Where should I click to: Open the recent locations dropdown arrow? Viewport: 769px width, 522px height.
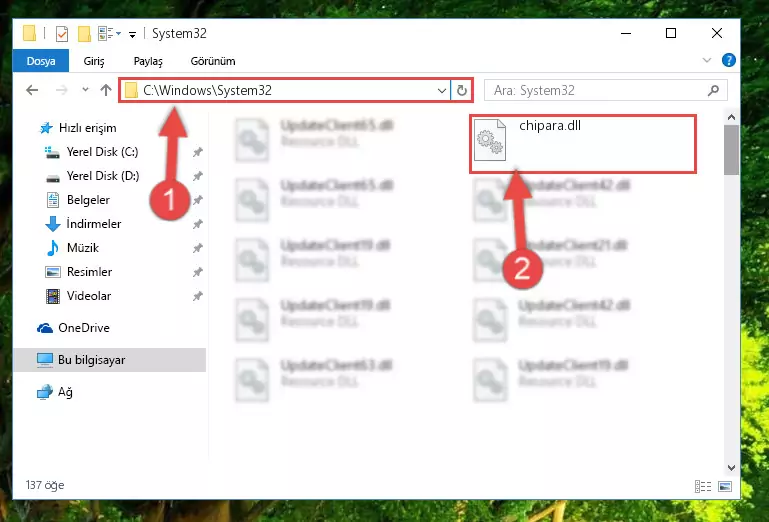coord(85,90)
